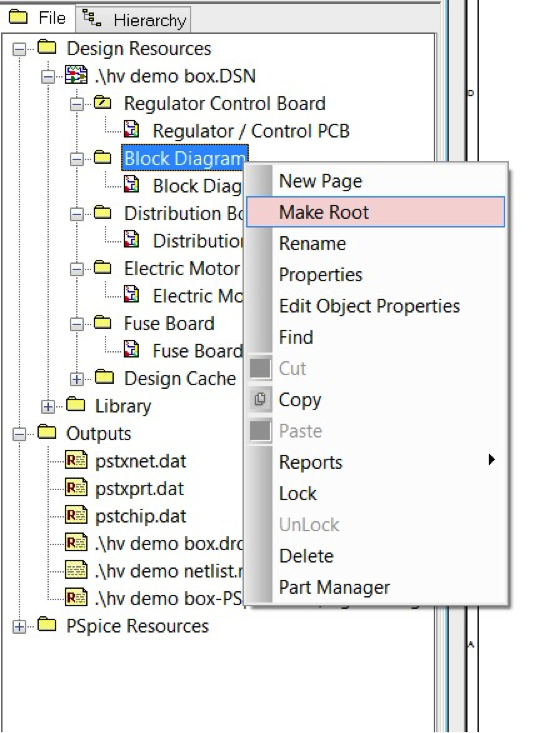This screenshot has width=550, height=733.
Task: Switch to the File tab
Action: click(x=38, y=18)
